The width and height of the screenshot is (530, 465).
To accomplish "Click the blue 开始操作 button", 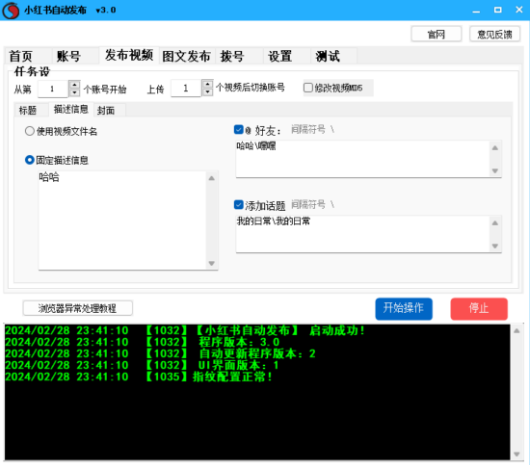I will [x=404, y=309].
